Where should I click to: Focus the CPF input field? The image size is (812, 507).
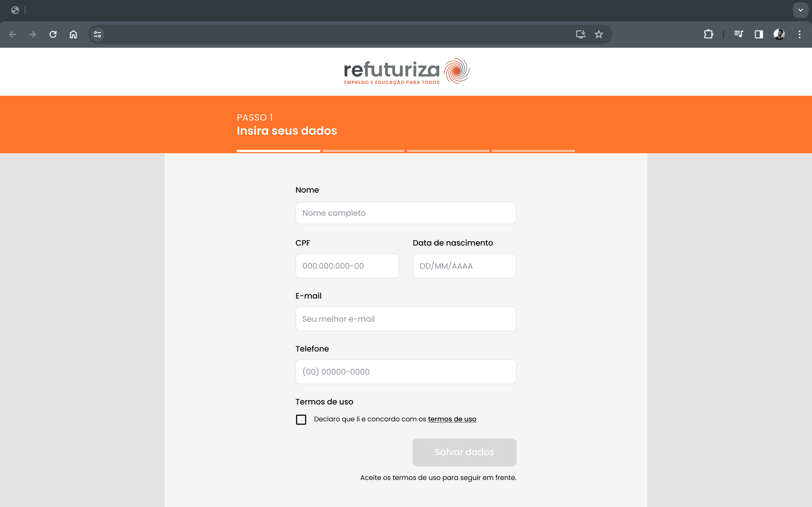click(x=347, y=266)
